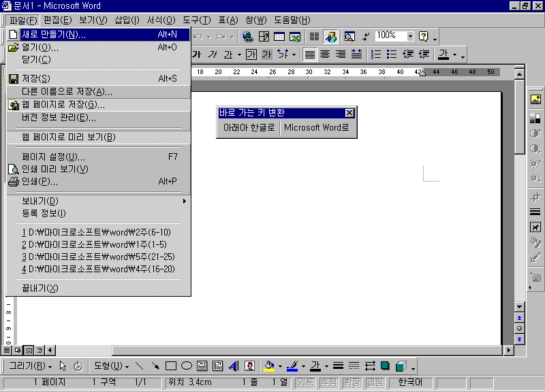Apply the blue line color brush
Viewport: 545px width, 392px height.
pyautogui.click(x=292, y=366)
